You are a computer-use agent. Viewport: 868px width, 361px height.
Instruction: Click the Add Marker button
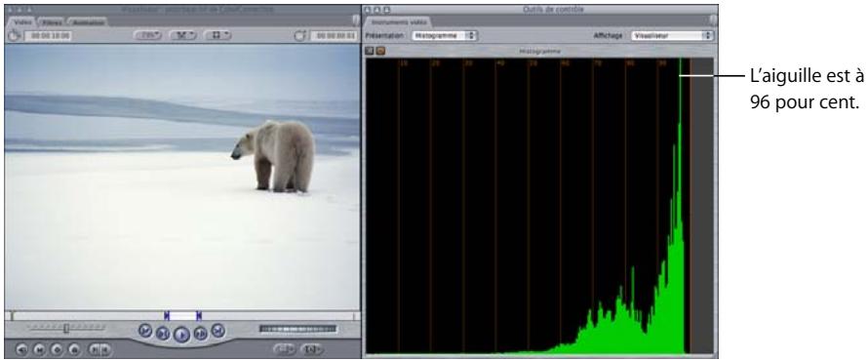point(75,349)
